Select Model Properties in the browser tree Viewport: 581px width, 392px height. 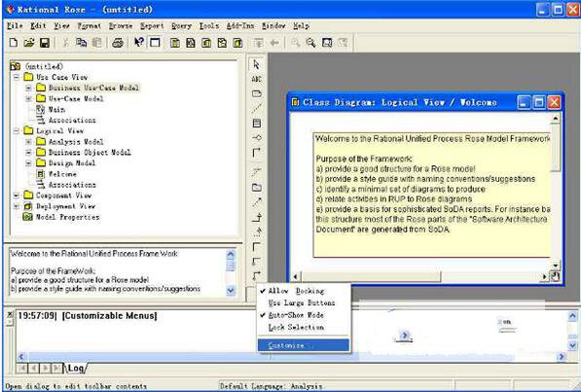tap(67, 217)
